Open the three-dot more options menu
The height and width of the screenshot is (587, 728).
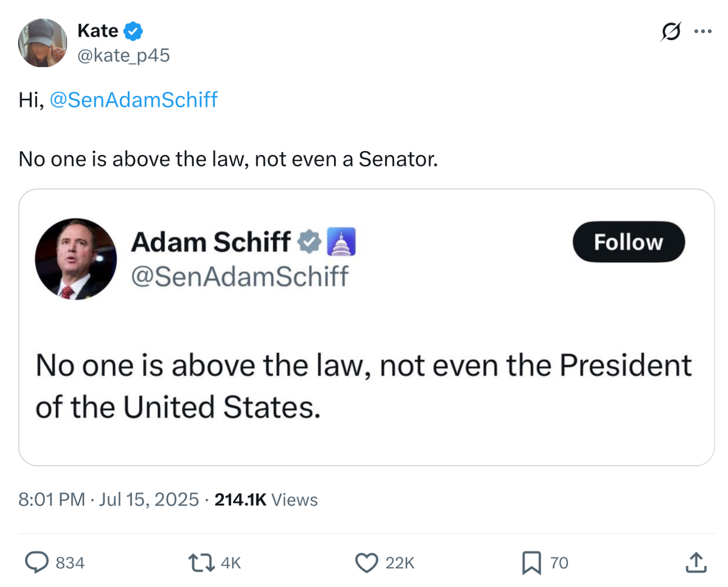(703, 32)
